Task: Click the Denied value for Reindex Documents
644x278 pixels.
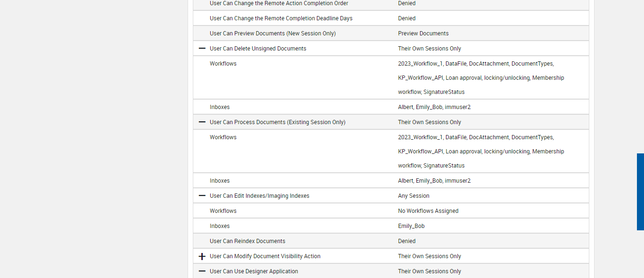Action: pyautogui.click(x=406, y=241)
